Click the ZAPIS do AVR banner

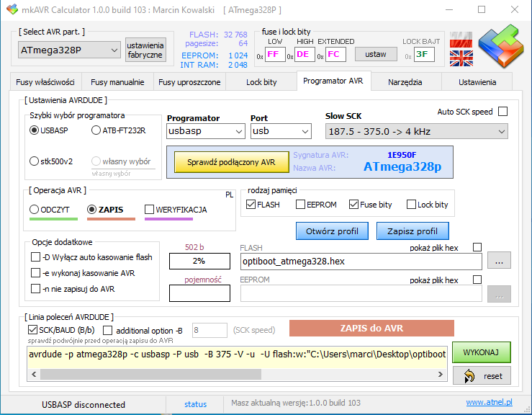click(x=371, y=328)
